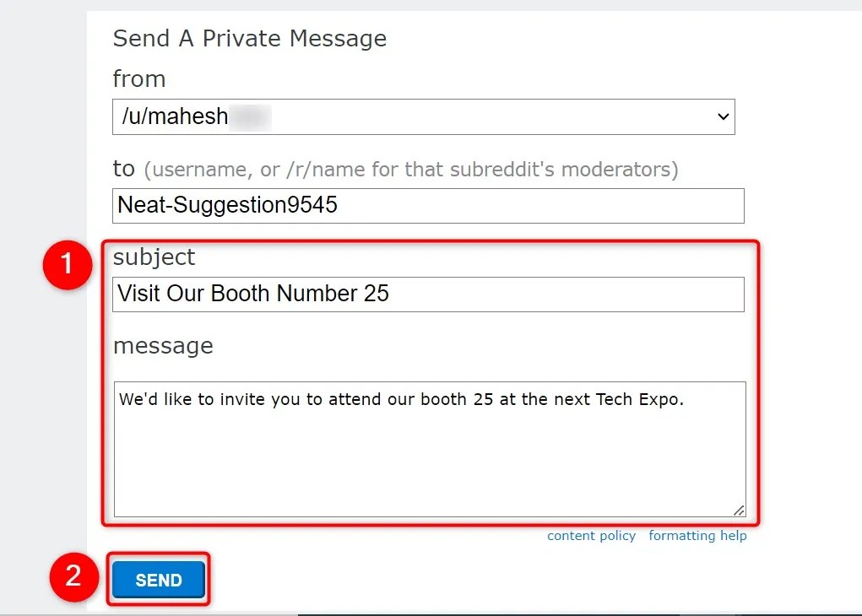The image size is (862, 616).
Task: Click the Send A Private Message heading
Action: 249,38
